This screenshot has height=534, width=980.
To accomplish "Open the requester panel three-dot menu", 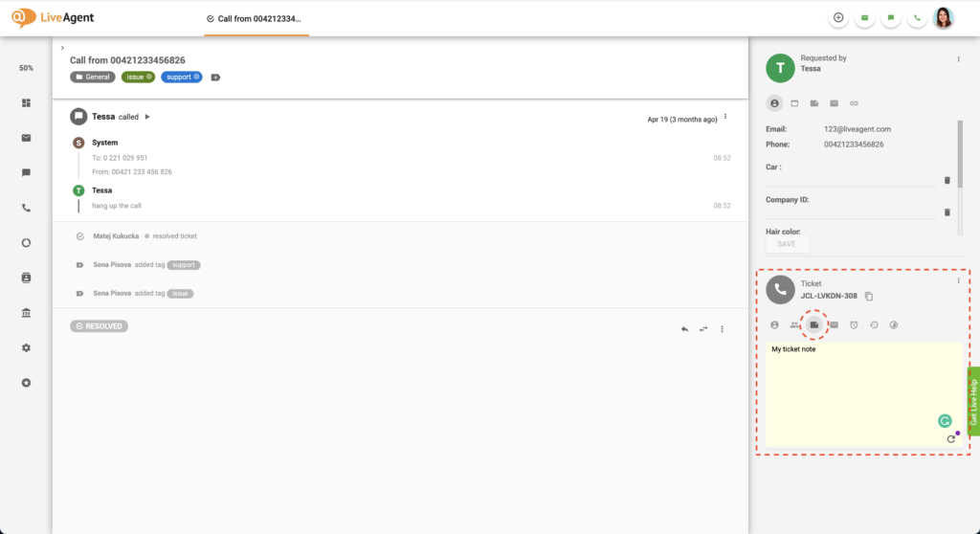I will [958, 59].
